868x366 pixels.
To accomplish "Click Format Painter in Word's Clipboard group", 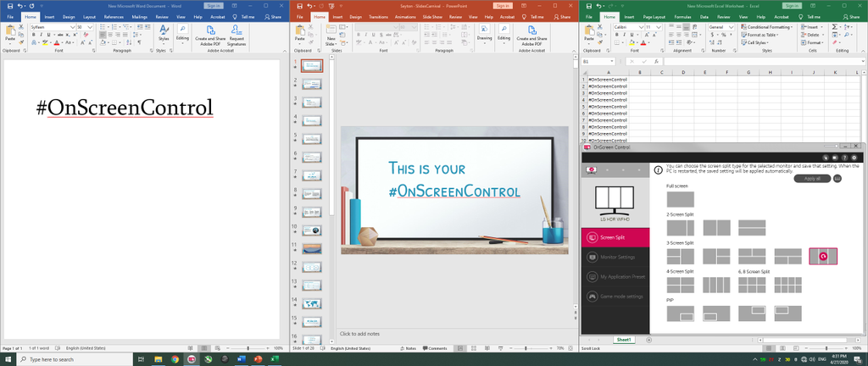I will (21, 42).
